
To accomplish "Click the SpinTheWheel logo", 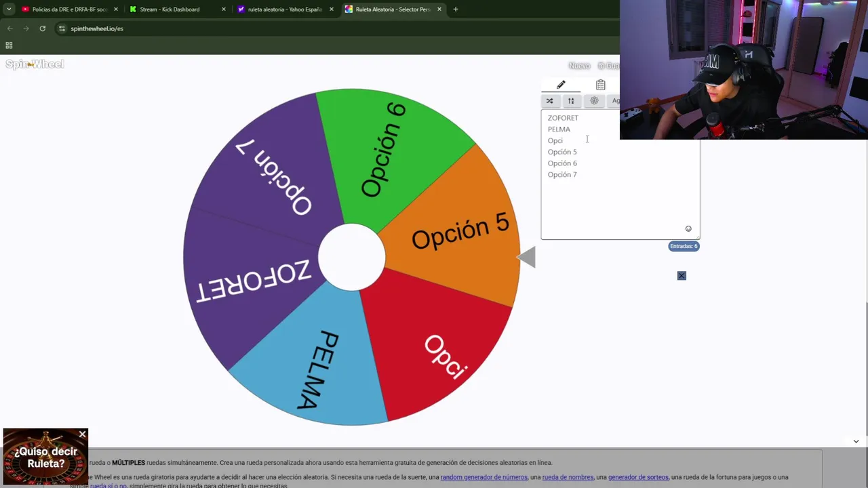I will (35, 64).
